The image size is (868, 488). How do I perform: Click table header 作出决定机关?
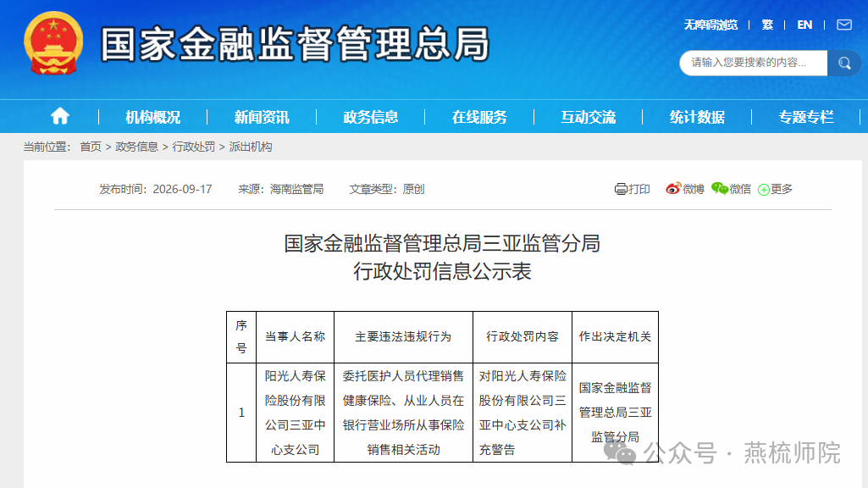tap(615, 337)
